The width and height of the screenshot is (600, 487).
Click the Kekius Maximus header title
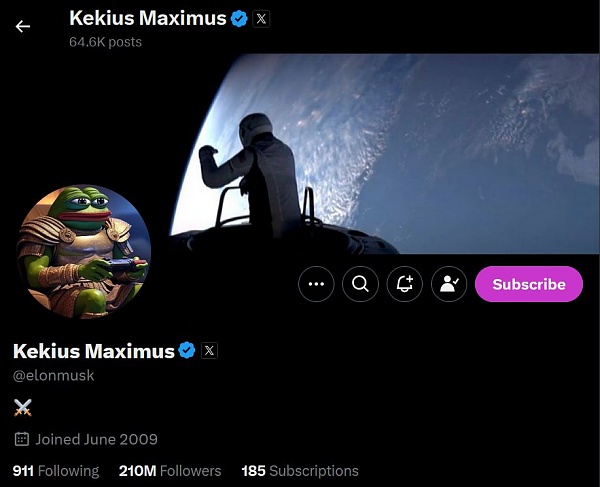coord(148,18)
